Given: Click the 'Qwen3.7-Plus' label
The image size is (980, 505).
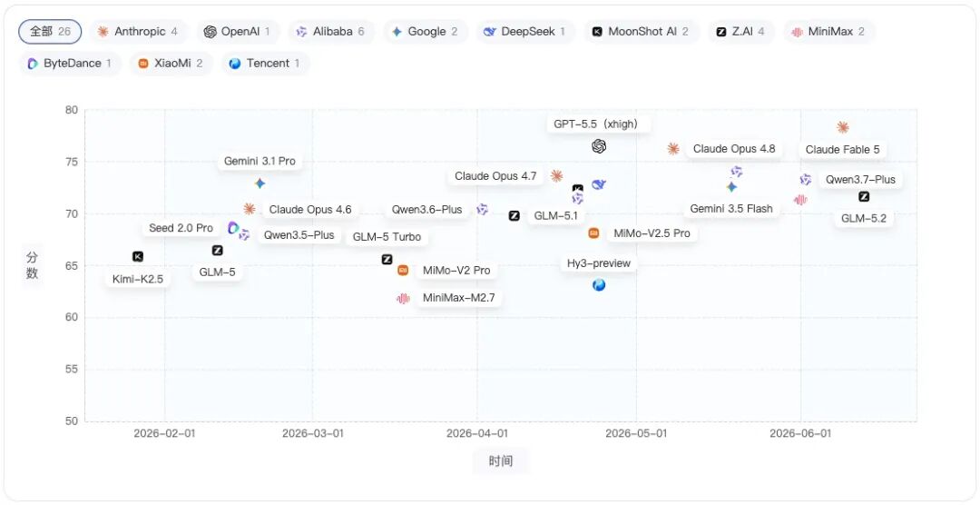Looking at the screenshot, I should 860,180.
